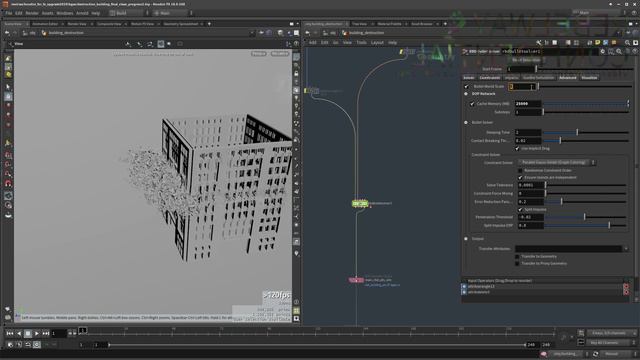This screenshot has height=360, width=640.
Task: Enable Randomize Constraint Order
Action: point(520,171)
